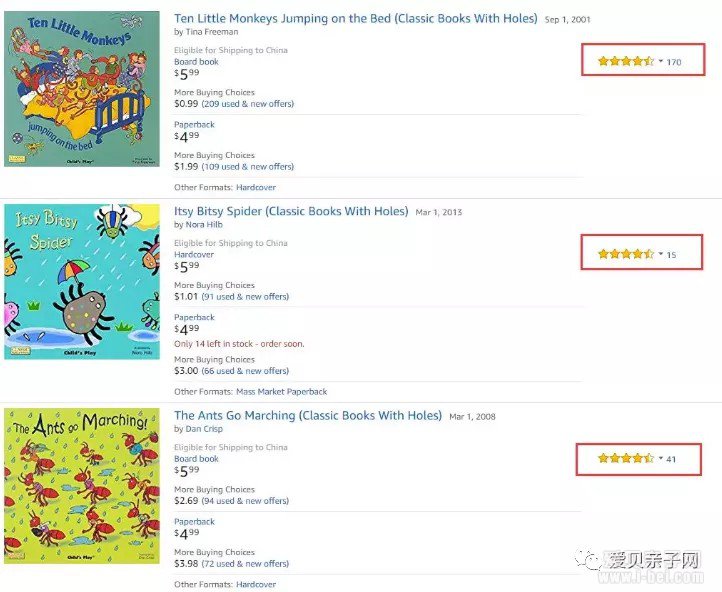Open The Ants Go Marching title link
Screen dimensions: 722x592
click(x=308, y=416)
